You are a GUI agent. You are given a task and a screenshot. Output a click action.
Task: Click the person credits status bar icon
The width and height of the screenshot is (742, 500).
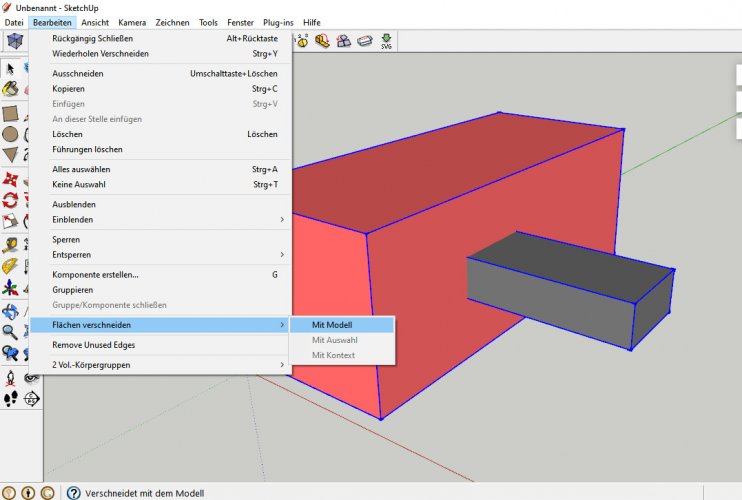coord(28,493)
